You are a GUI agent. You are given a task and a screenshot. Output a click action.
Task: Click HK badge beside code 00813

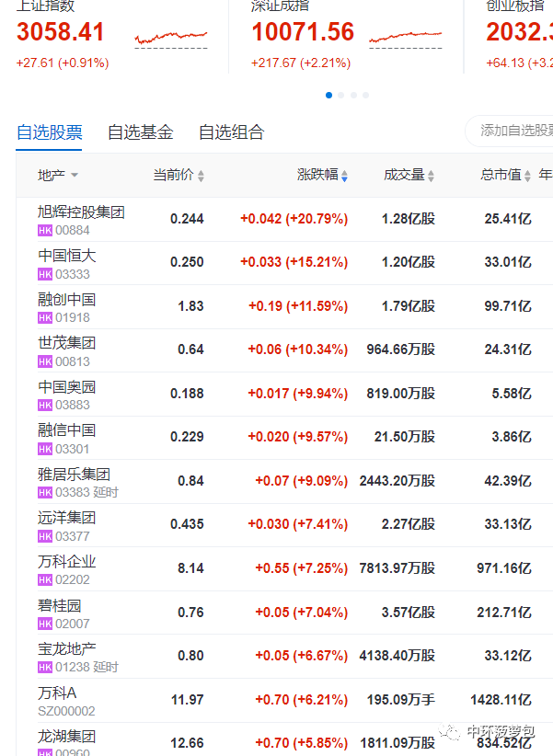[x=45, y=361]
